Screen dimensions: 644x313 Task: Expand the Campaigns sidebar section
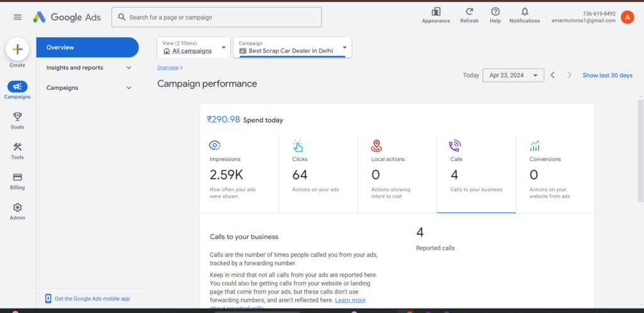[x=88, y=88]
